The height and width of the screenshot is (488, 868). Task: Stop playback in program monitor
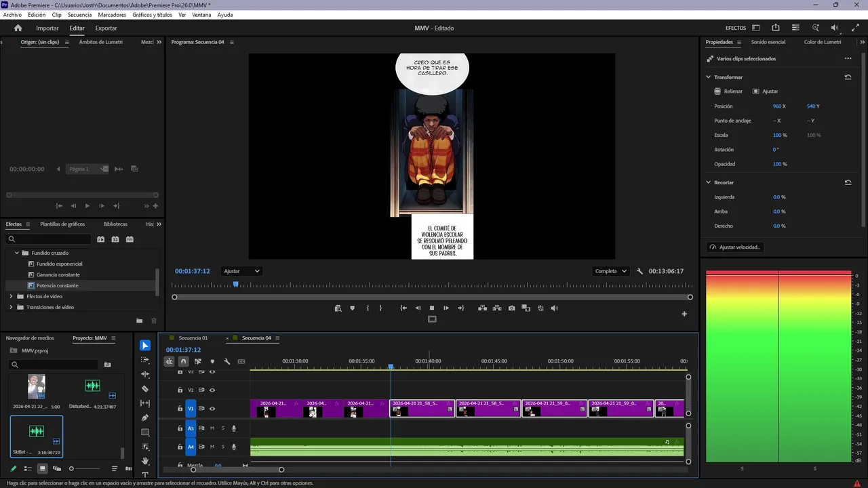(x=432, y=308)
